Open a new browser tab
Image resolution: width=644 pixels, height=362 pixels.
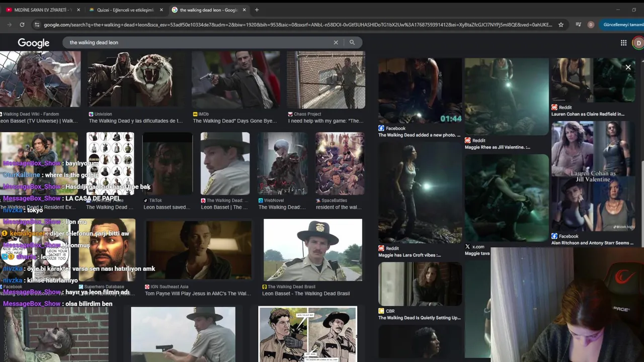(x=257, y=10)
